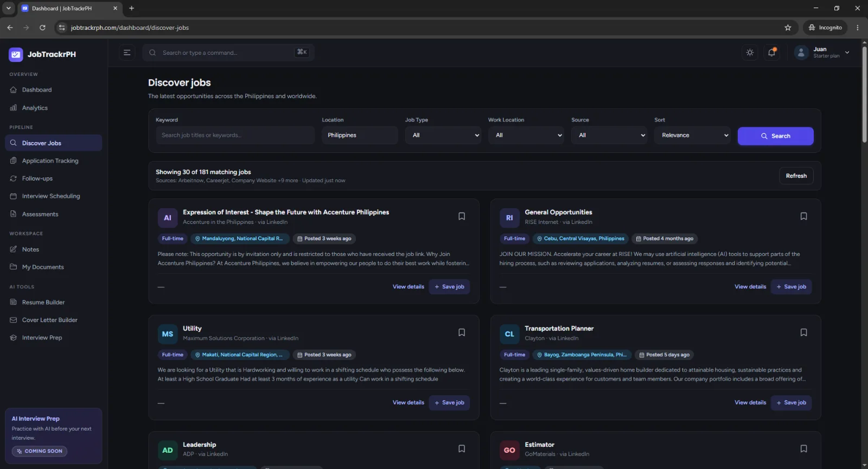Image resolution: width=868 pixels, height=469 pixels.
Task: Click the search or type a command box
Action: tap(228, 53)
